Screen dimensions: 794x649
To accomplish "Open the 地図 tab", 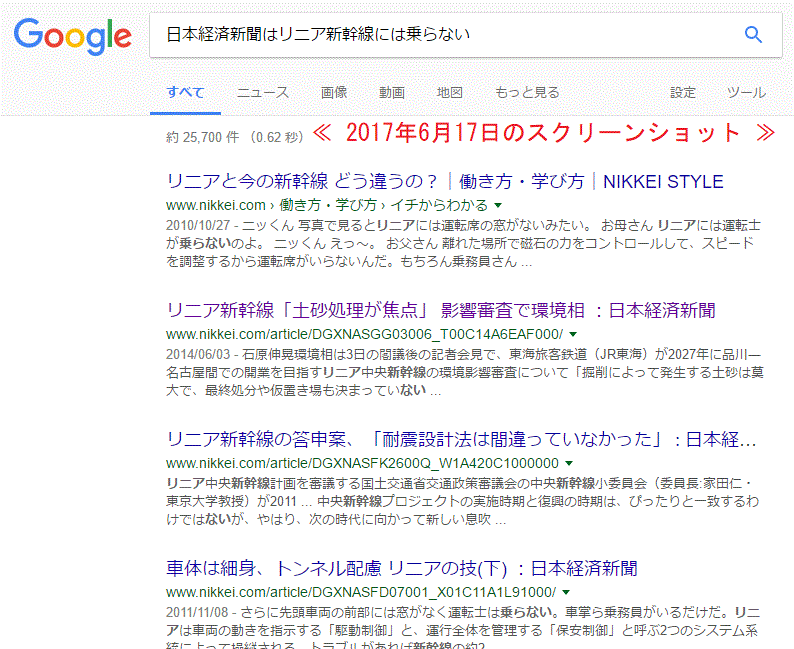I will click(450, 93).
